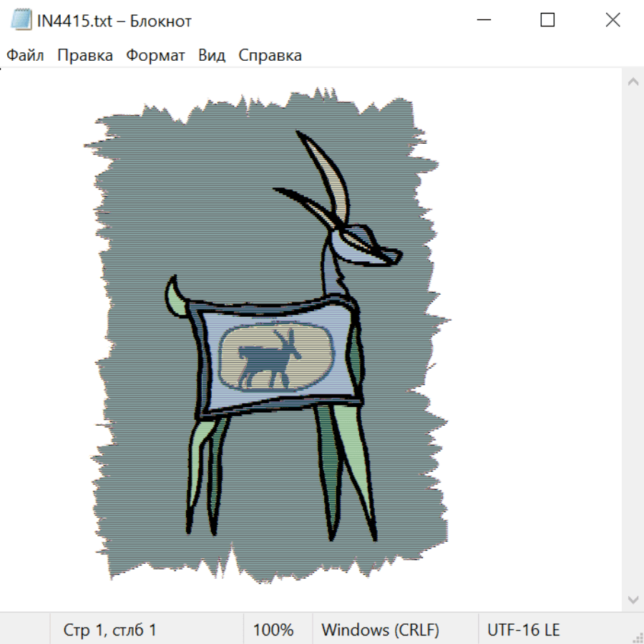Click the Windows (CRLF) status field

point(380,630)
